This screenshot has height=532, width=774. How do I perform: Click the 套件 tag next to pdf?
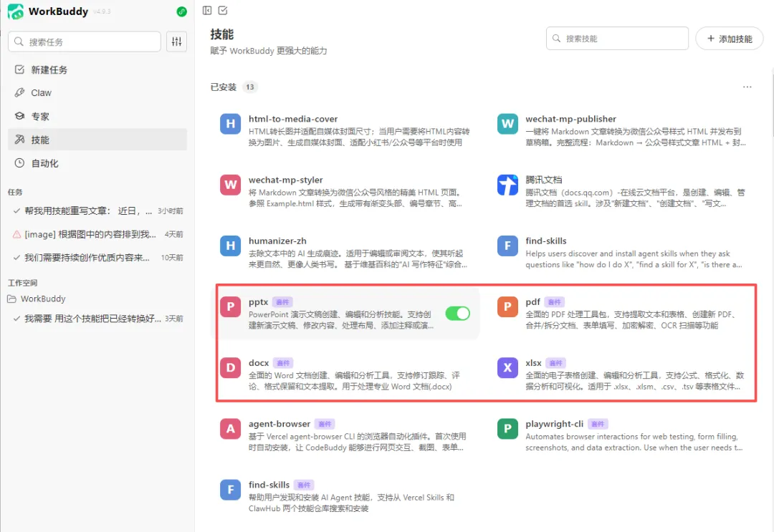click(x=554, y=301)
